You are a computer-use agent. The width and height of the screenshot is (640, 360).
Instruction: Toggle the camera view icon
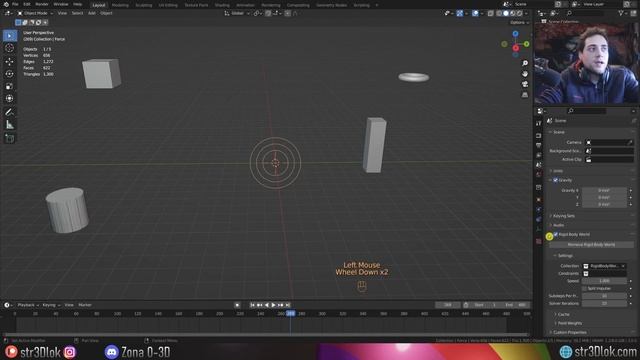pos(525,84)
